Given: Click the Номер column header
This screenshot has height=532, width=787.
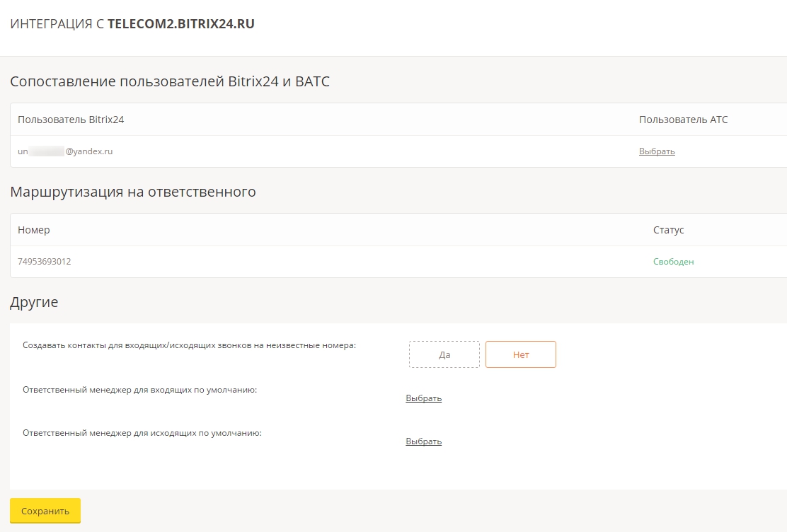Looking at the screenshot, I should [33, 230].
